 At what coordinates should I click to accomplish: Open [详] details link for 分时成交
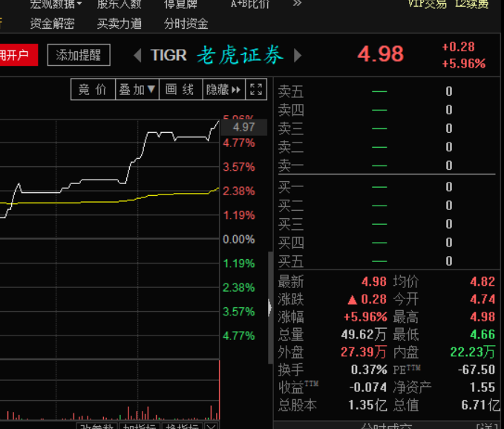[x=488, y=427]
